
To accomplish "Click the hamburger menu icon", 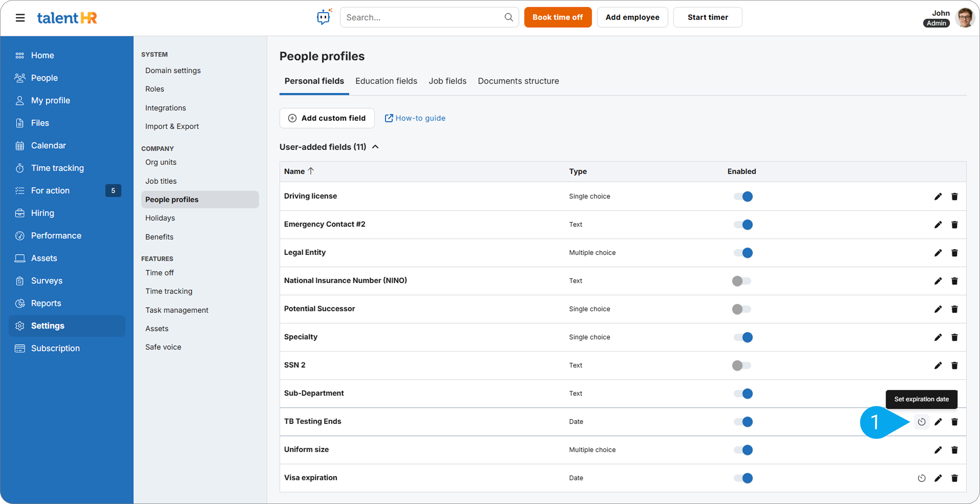I will 20,17.
